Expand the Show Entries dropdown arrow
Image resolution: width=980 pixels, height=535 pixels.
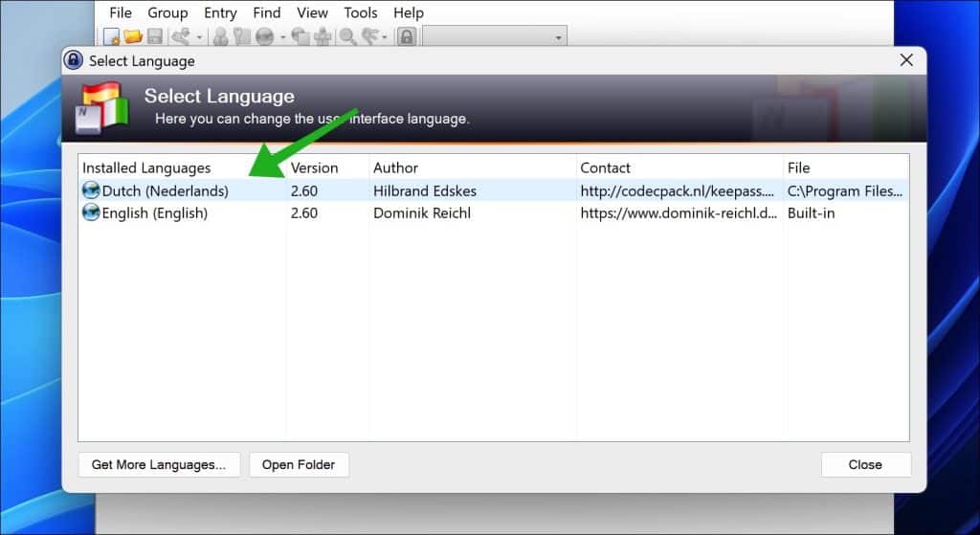[x=384, y=37]
